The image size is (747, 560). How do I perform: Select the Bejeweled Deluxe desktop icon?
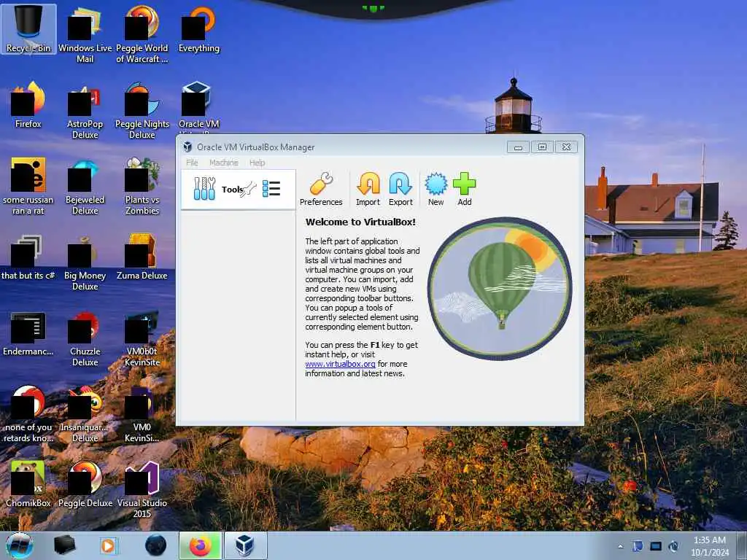(x=85, y=186)
